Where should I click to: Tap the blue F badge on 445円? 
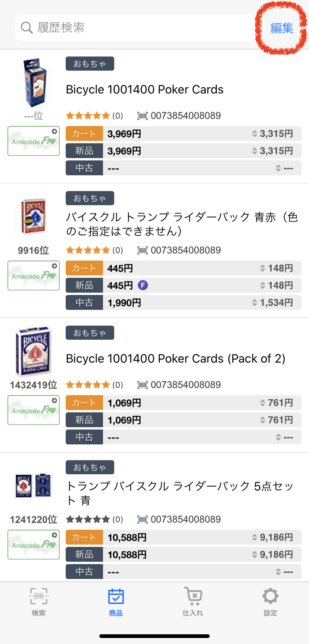143,286
